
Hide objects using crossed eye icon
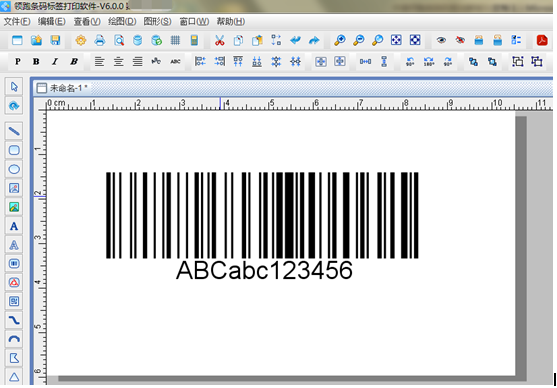(x=460, y=41)
